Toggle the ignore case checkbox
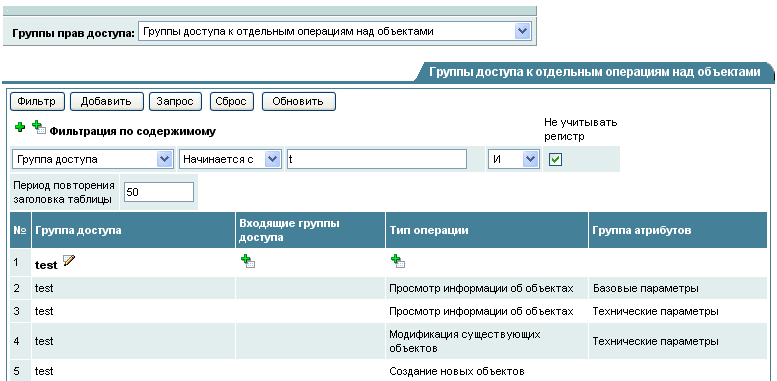The height and width of the screenshot is (381, 777). point(555,160)
